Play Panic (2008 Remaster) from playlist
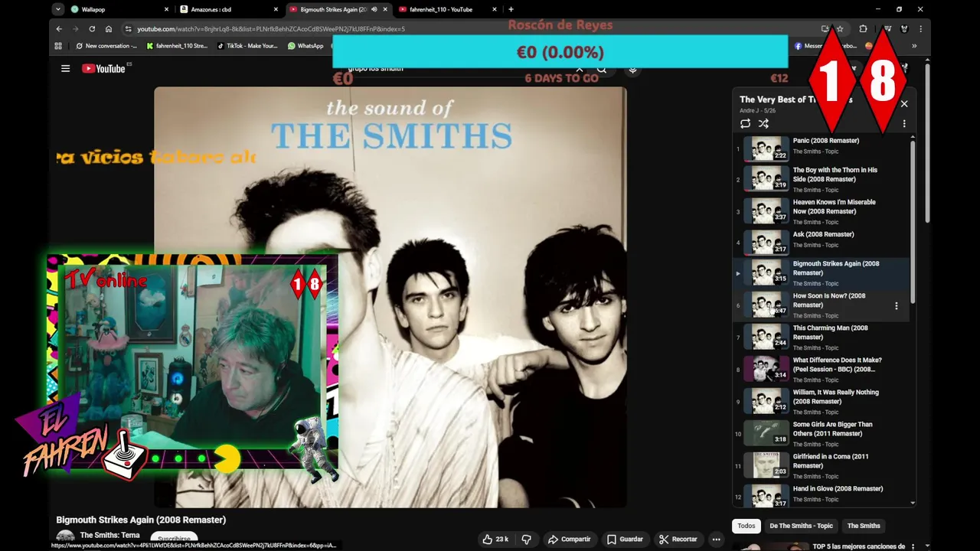The height and width of the screenshot is (551, 980). pos(821,148)
